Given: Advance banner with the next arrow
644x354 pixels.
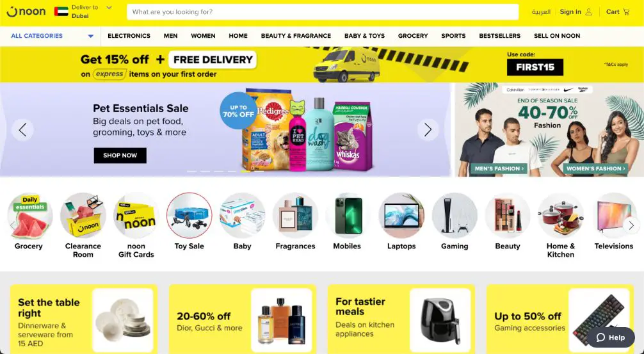Looking at the screenshot, I should [x=428, y=130].
